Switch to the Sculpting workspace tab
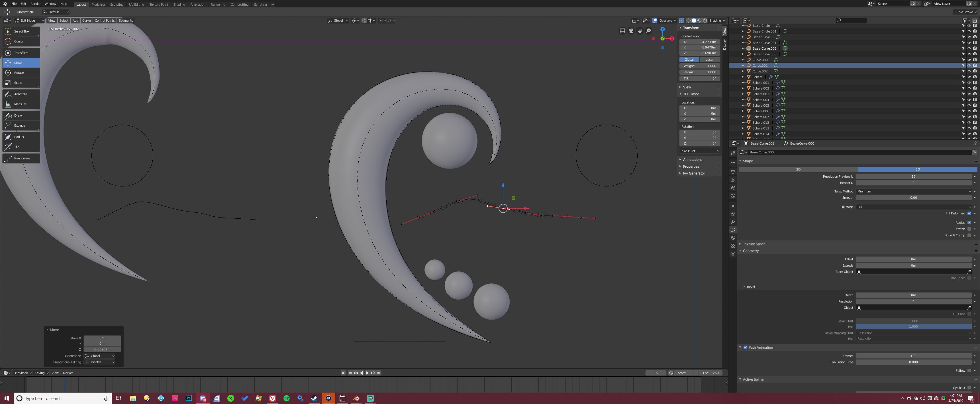 coord(117,5)
